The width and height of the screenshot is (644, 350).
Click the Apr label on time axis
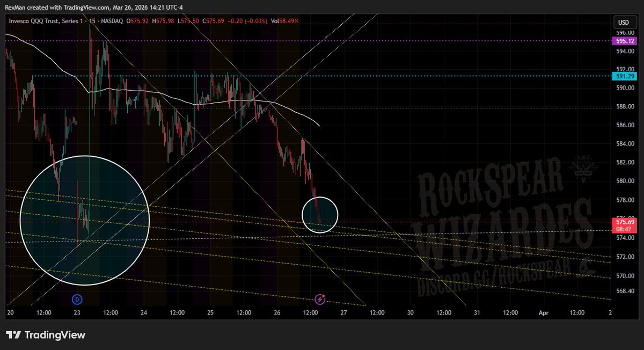[543, 312]
